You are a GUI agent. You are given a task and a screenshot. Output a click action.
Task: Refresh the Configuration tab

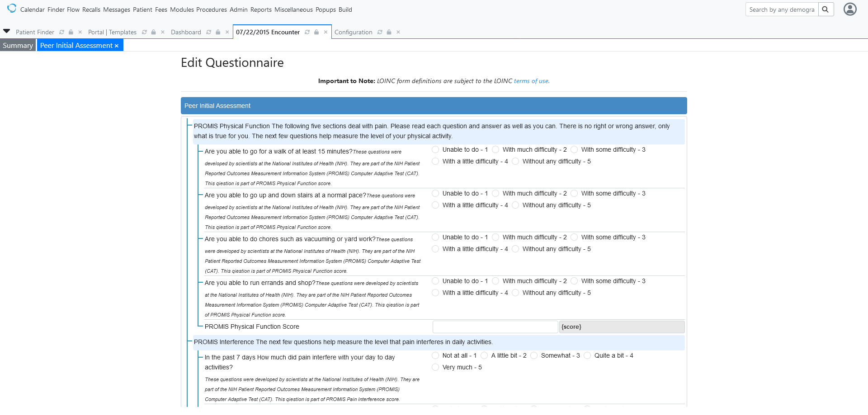point(380,32)
